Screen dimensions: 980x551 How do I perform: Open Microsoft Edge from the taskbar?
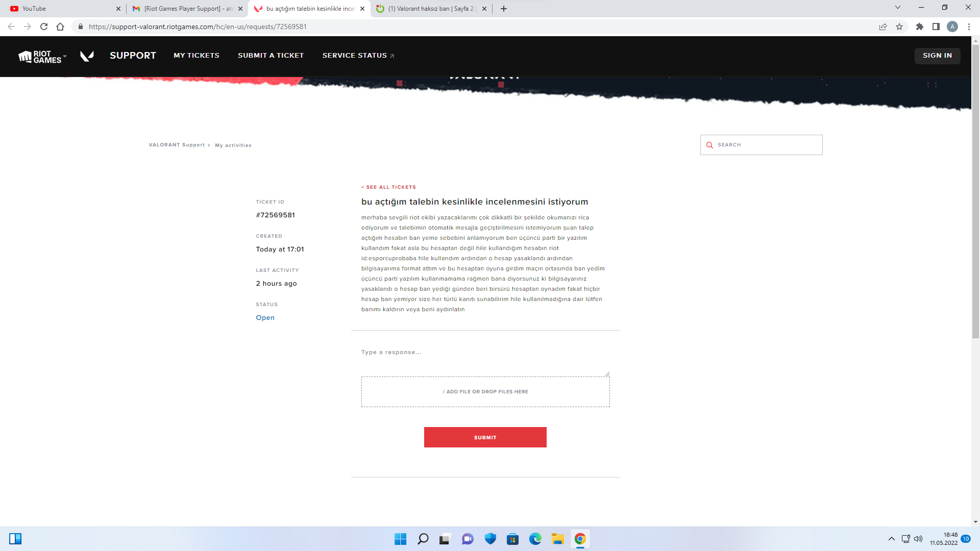point(535,539)
